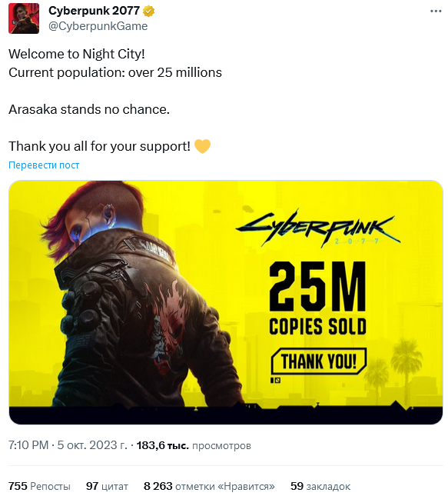This screenshot has width=448, height=496.
Task: Open the three-dot more options menu
Action: [436, 12]
